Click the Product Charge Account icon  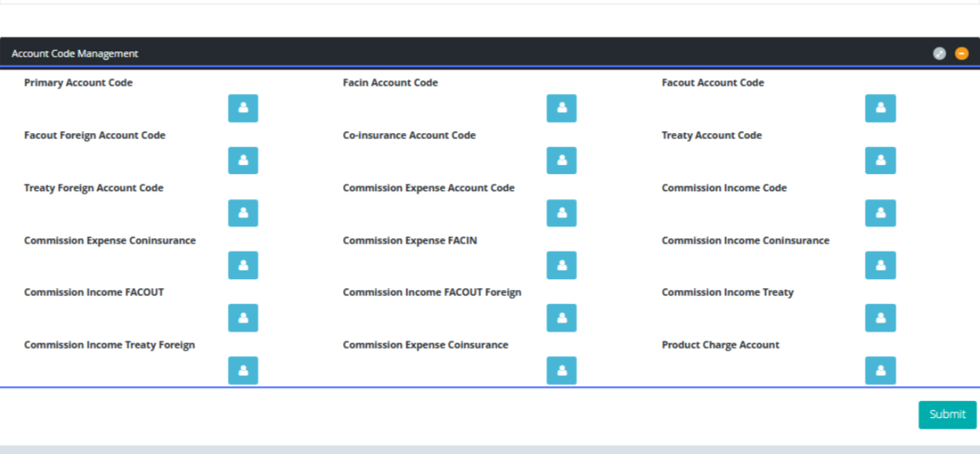pyautogui.click(x=880, y=371)
